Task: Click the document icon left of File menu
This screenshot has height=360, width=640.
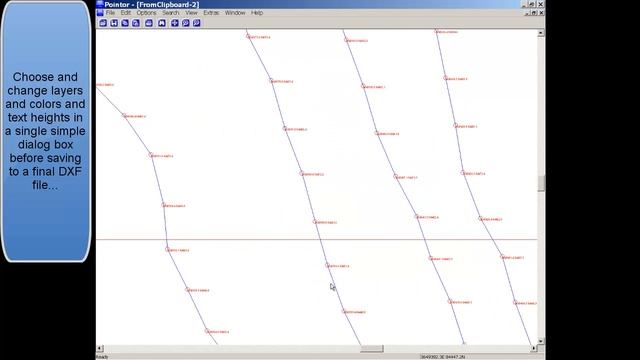Action: point(100,13)
